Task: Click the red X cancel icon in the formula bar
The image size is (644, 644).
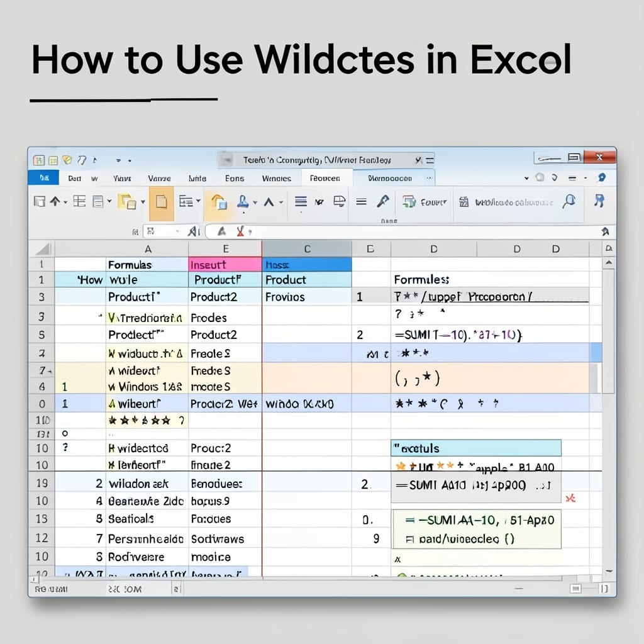Action: coord(240,231)
